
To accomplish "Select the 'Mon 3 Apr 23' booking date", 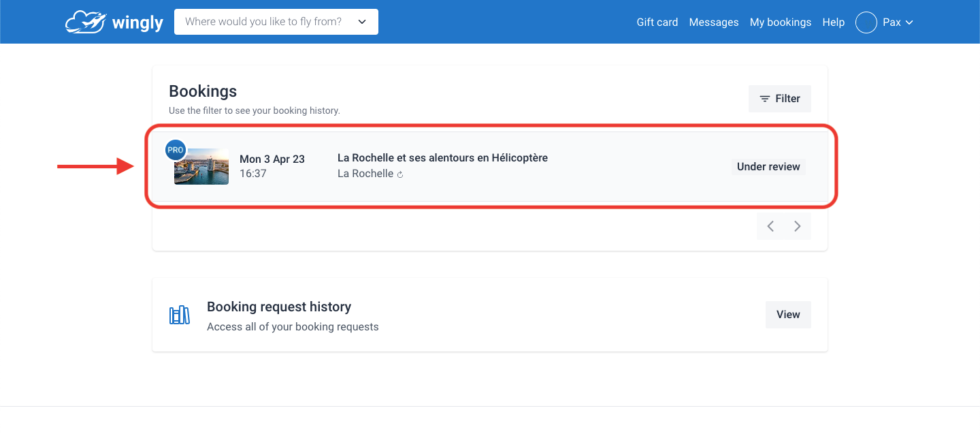I will point(272,159).
